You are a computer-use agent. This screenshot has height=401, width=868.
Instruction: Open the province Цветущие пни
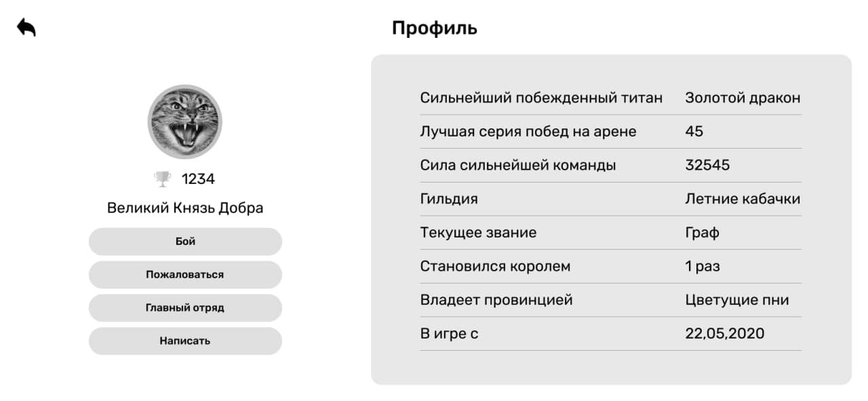click(737, 300)
